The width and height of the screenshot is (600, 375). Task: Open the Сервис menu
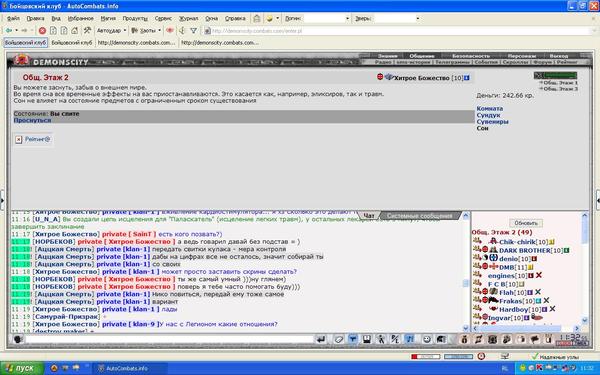tap(163, 18)
